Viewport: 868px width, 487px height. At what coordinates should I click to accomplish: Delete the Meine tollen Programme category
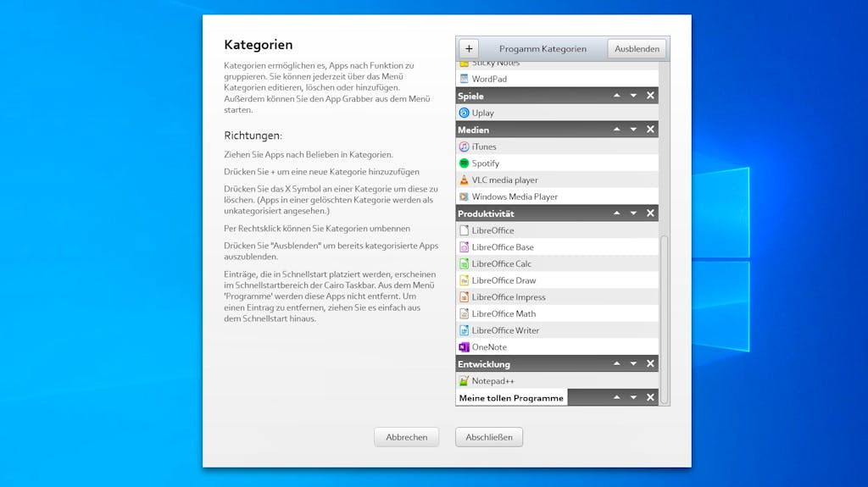[x=650, y=397]
